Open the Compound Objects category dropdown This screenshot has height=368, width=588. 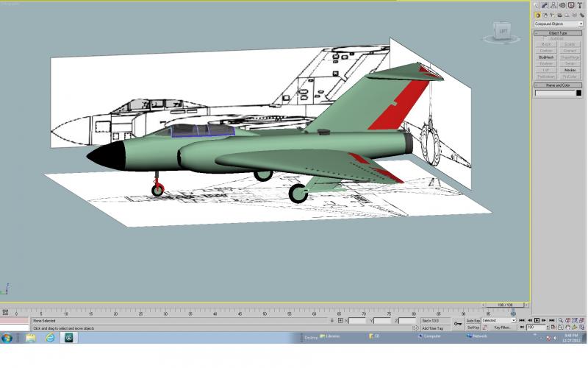click(559, 24)
